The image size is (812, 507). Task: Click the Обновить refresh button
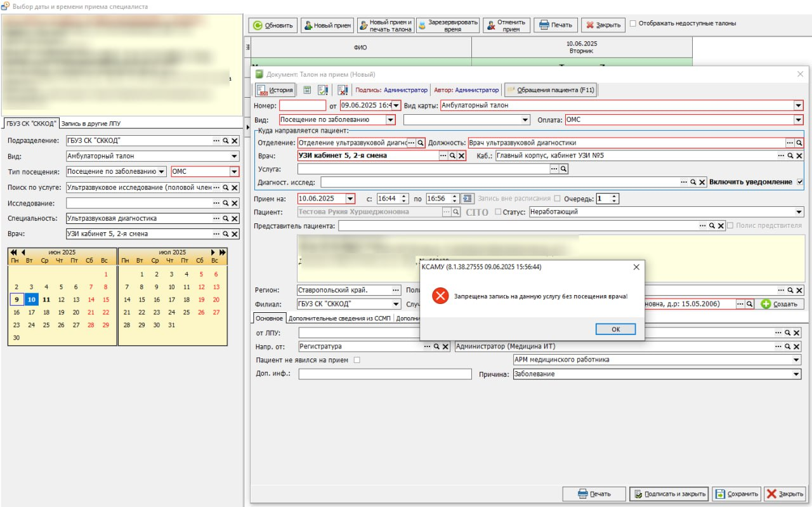pos(273,25)
